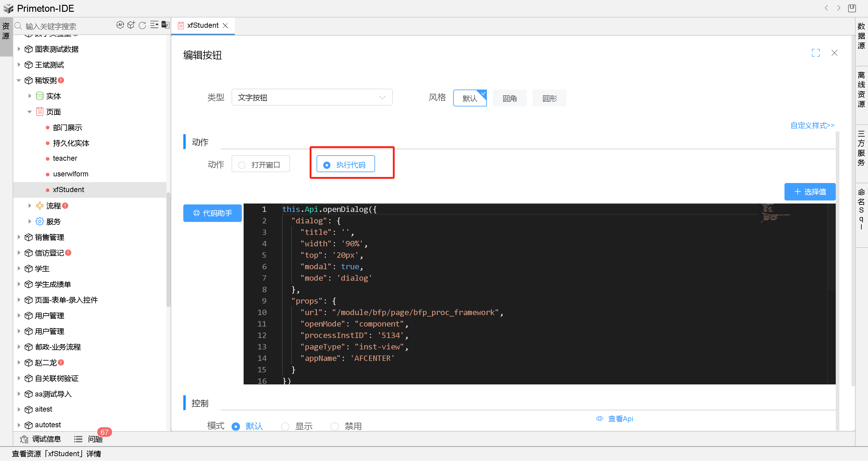Refresh the resource tree
This screenshot has height=461, width=868.
click(143, 25)
